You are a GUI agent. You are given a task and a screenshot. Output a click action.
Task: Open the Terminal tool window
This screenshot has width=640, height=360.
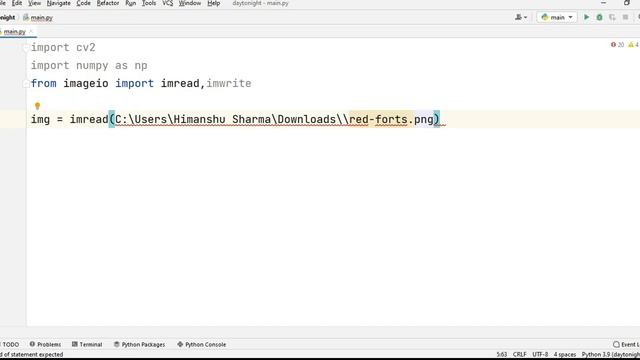pos(87,344)
